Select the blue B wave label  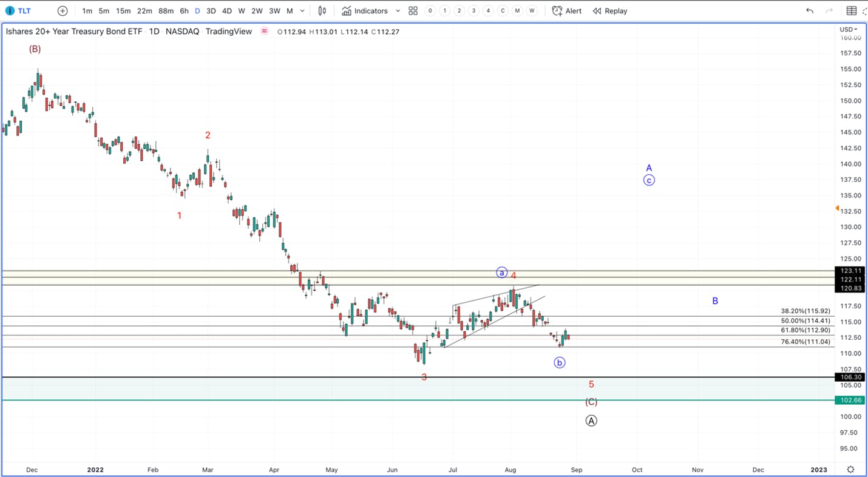(x=715, y=301)
